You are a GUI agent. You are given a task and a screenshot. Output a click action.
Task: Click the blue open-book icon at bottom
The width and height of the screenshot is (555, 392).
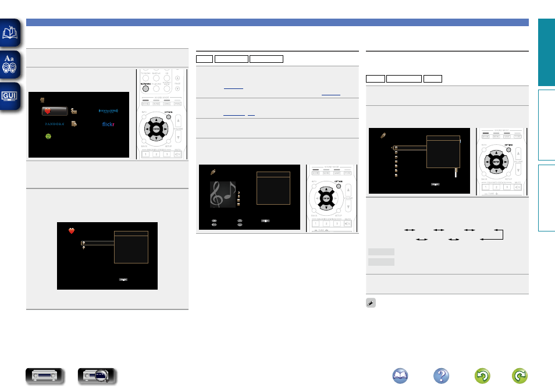point(400,376)
